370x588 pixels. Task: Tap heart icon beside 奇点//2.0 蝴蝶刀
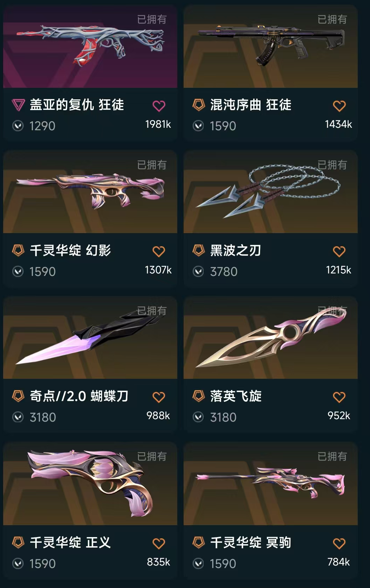click(159, 397)
